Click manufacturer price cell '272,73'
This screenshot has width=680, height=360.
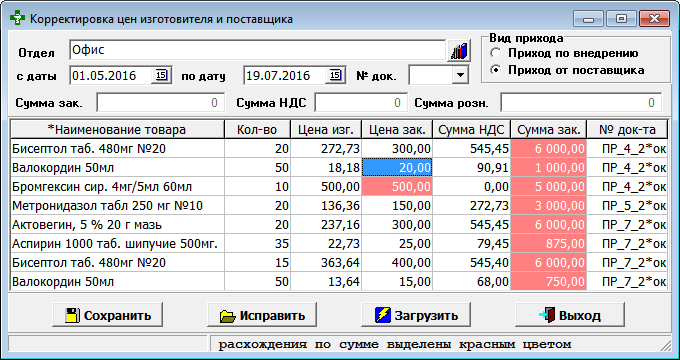tap(326, 149)
